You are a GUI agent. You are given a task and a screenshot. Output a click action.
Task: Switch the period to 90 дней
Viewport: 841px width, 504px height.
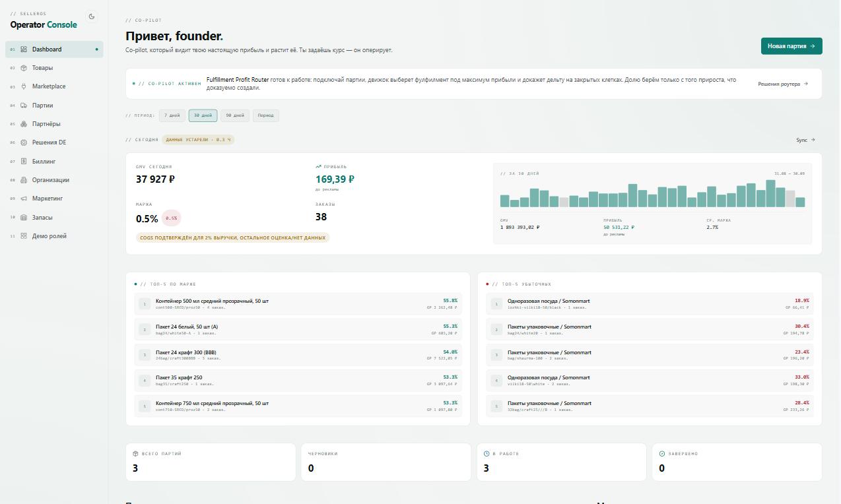coord(234,115)
